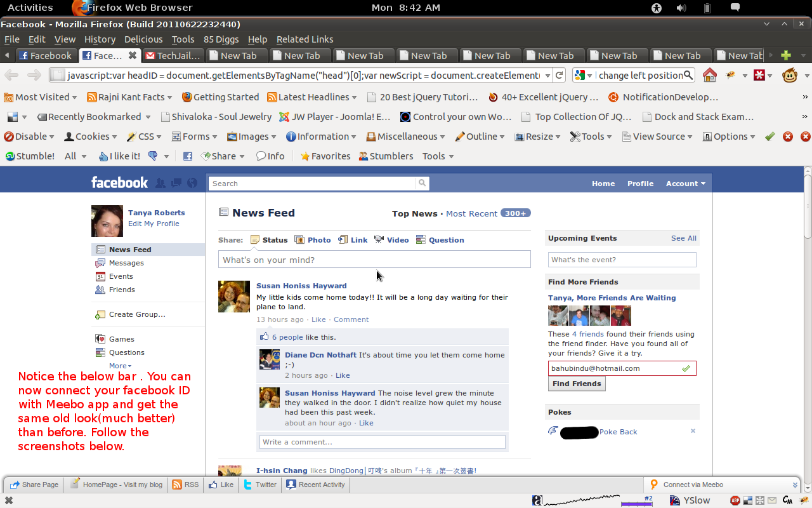Click the Find Friends button
This screenshot has width=812, height=508.
[x=577, y=384]
